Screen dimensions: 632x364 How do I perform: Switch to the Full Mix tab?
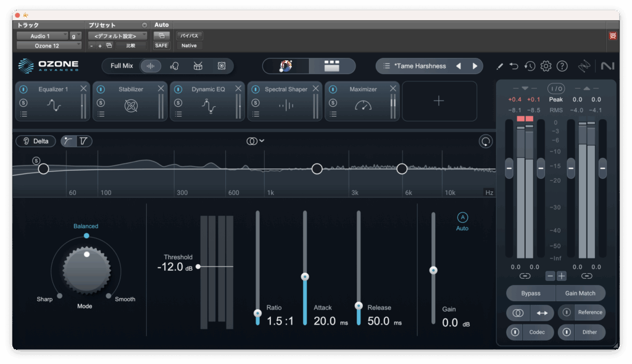[x=122, y=66]
